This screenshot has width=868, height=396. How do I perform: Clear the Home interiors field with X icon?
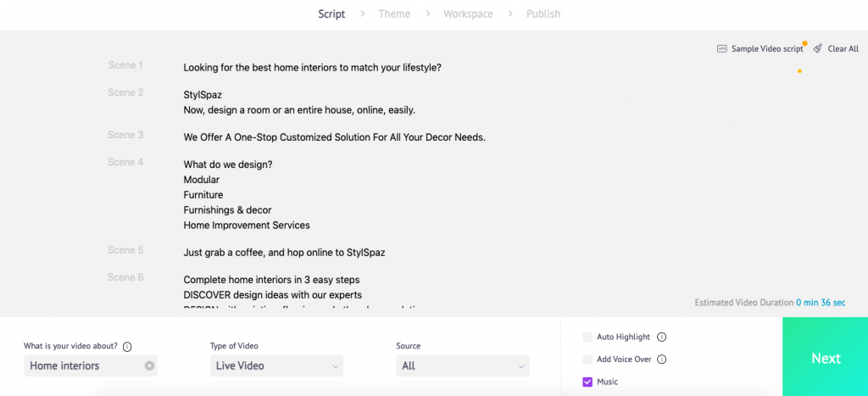tap(149, 365)
